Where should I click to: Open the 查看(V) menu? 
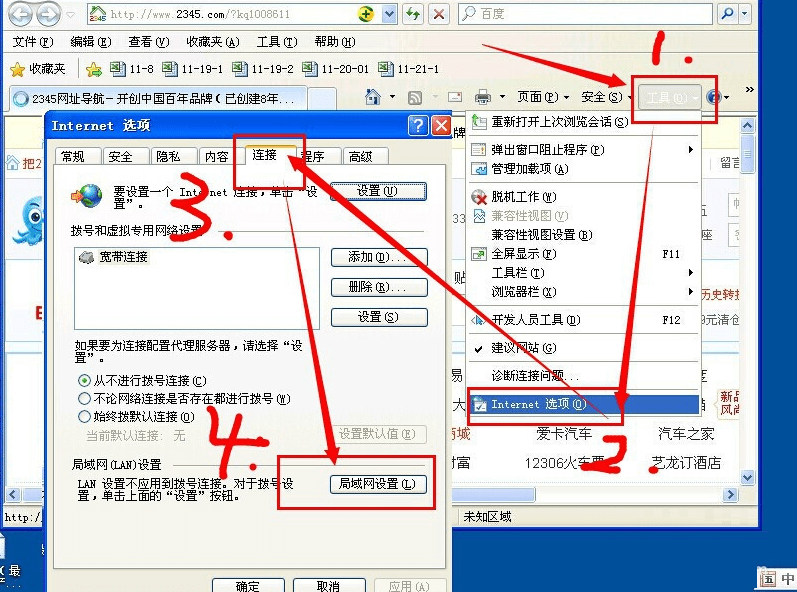click(148, 42)
